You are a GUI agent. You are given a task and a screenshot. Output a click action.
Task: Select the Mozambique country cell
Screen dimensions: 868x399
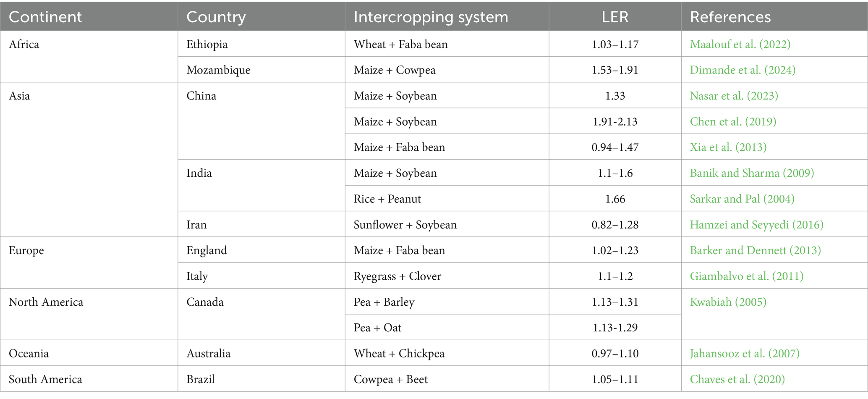coord(218,70)
